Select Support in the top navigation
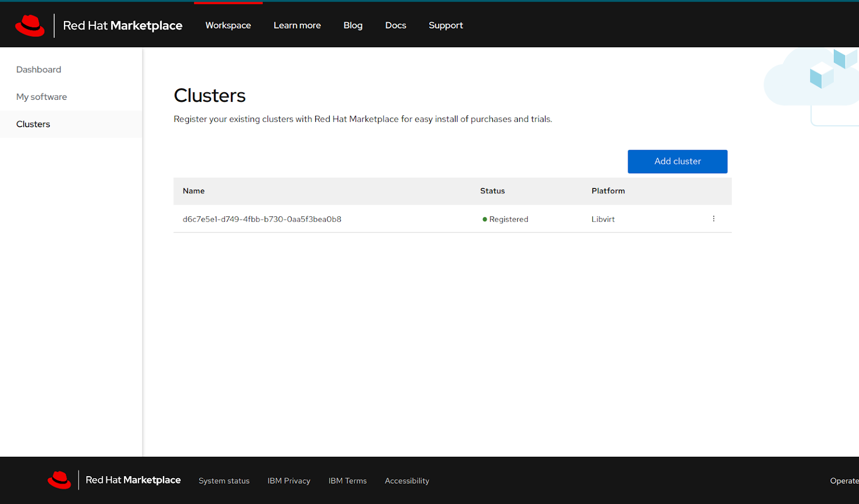 (x=446, y=25)
